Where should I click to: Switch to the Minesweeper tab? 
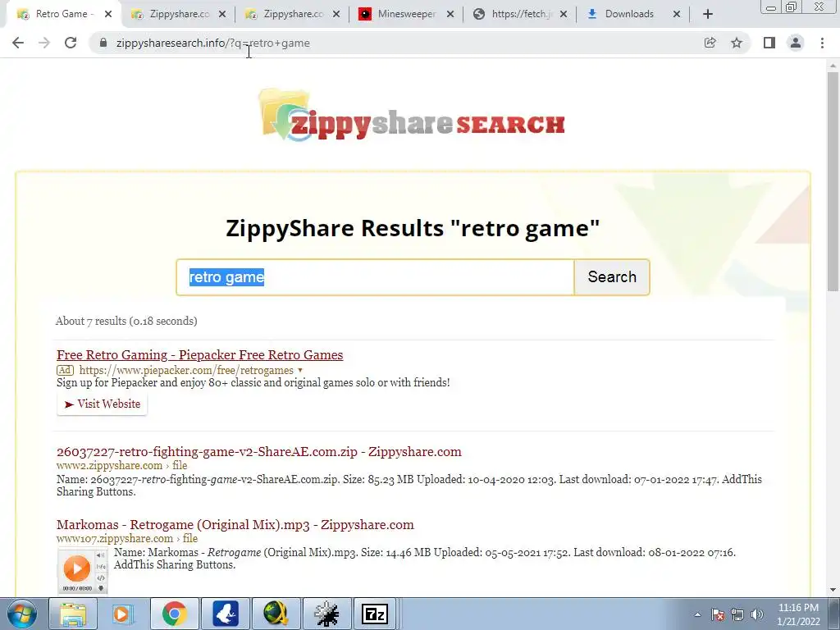click(x=406, y=15)
